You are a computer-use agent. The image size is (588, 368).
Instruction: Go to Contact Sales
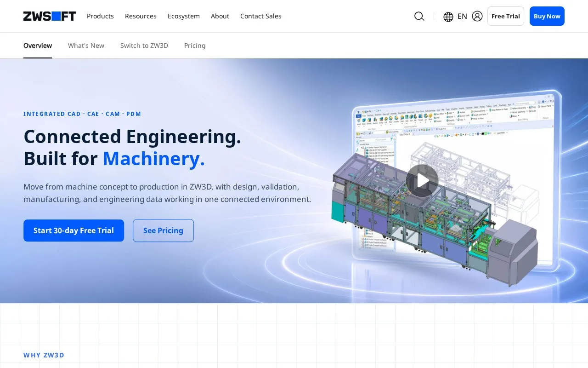[261, 16]
